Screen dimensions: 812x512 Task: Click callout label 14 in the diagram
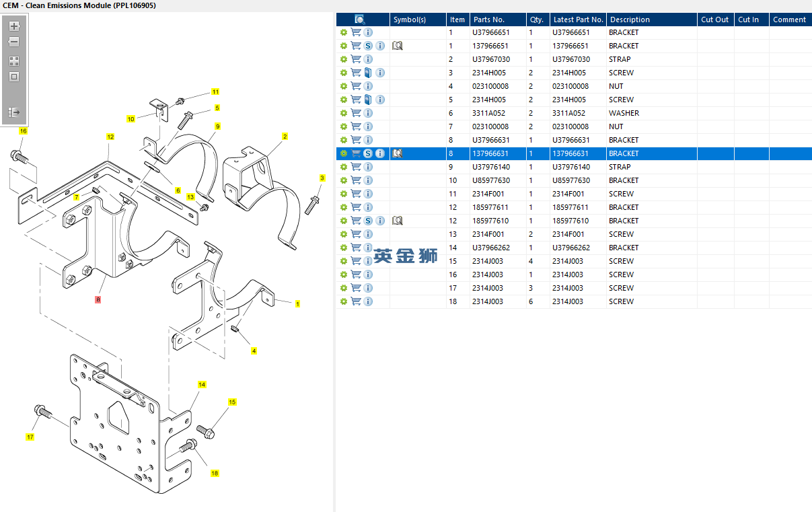coord(202,385)
